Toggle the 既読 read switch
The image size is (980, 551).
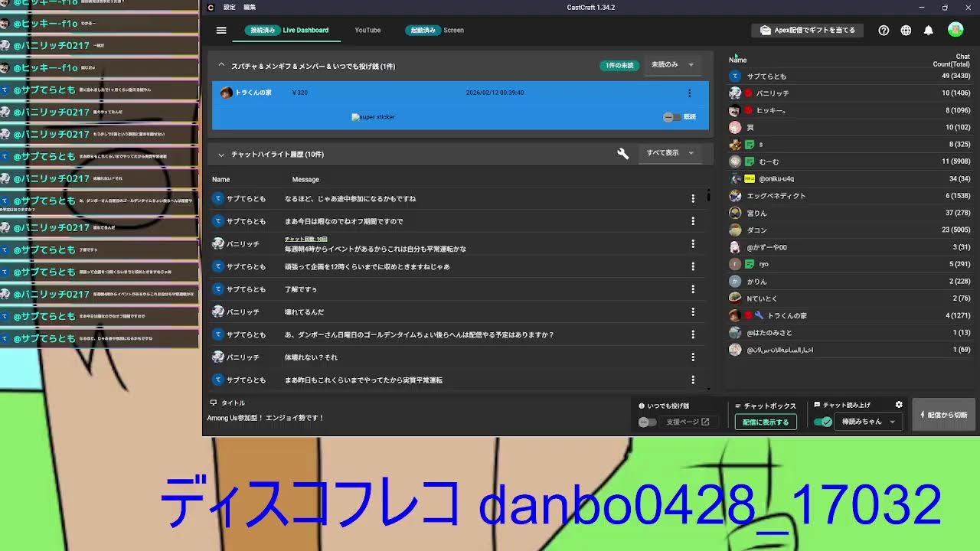point(671,117)
